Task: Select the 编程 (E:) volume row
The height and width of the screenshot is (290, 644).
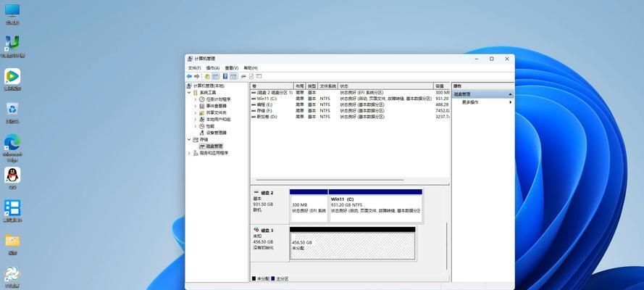Action: pos(351,104)
